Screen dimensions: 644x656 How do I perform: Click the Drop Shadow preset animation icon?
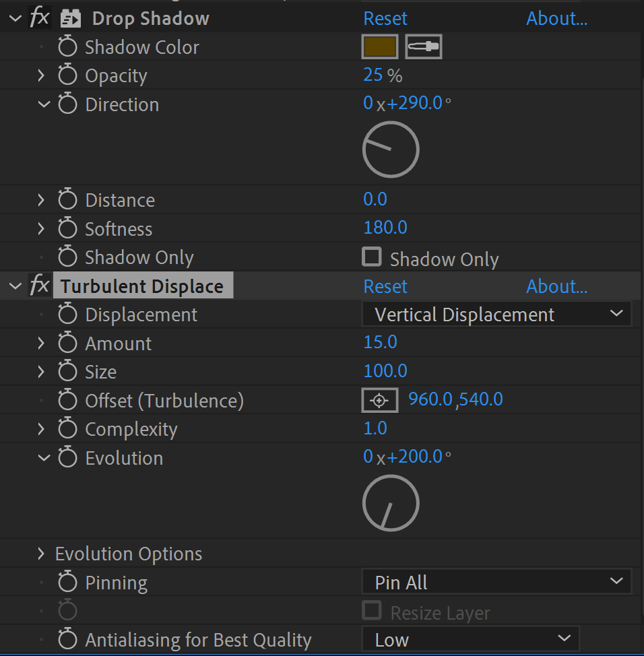(70, 19)
